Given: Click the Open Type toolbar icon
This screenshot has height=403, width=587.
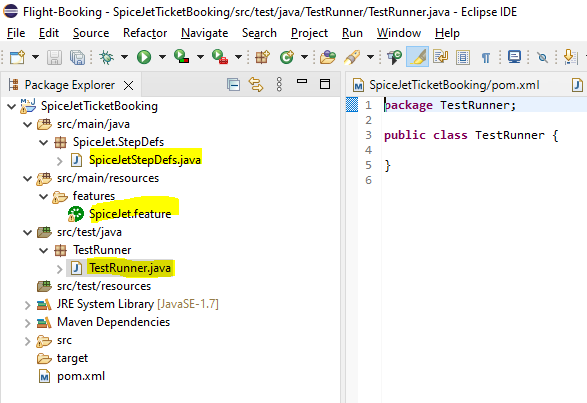Looking at the screenshot, I should click(x=328, y=57).
